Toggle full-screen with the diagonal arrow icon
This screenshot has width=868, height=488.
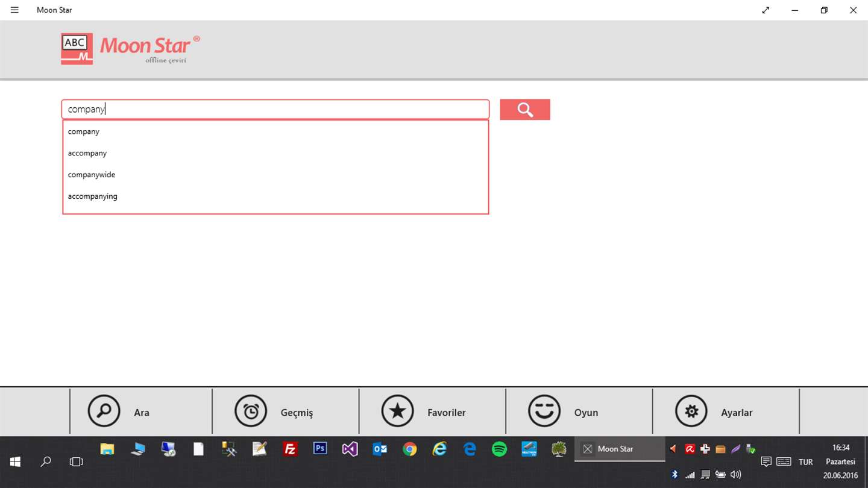coord(766,10)
